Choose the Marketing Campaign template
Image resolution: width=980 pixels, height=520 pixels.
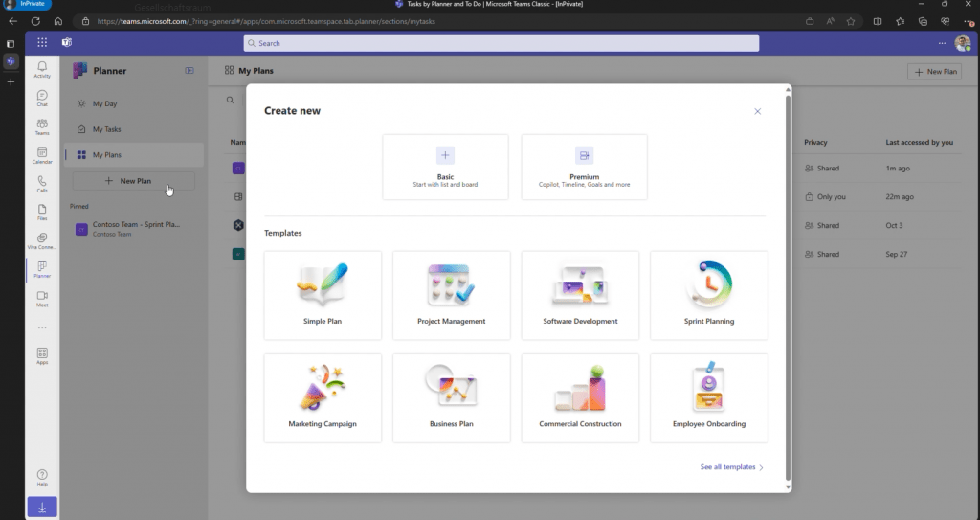click(323, 398)
